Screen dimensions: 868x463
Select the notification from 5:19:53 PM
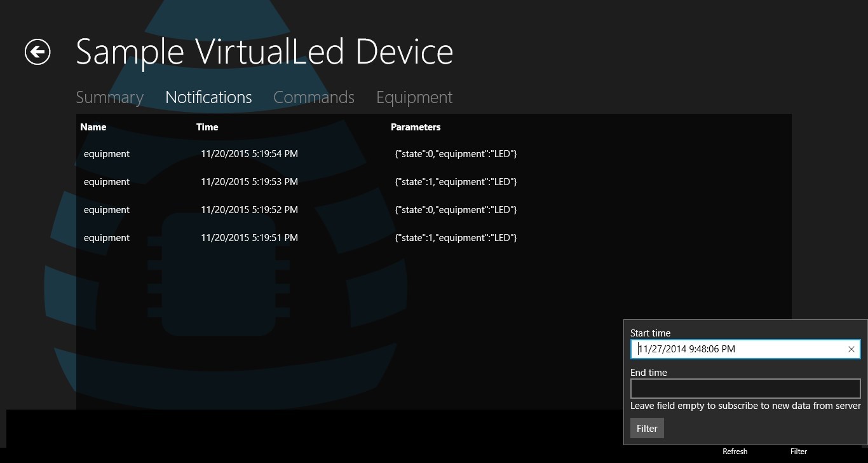coord(249,182)
